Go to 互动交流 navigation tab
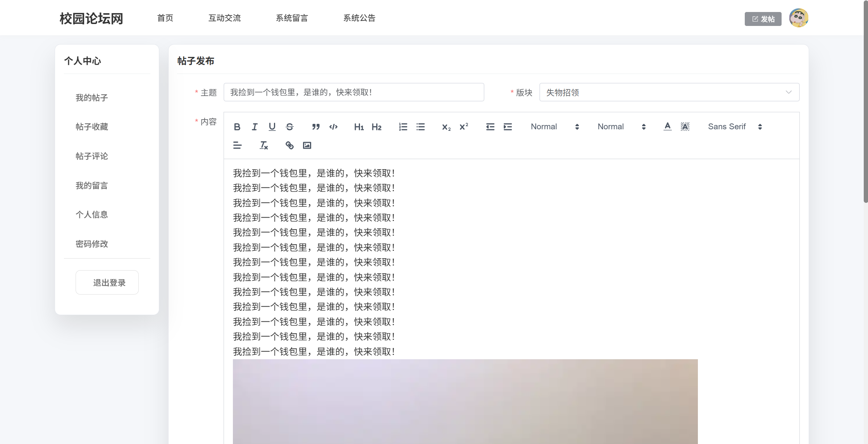 coord(224,18)
